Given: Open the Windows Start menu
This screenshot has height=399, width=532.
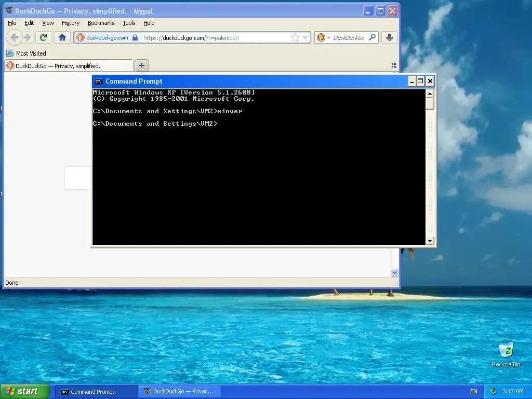Looking at the screenshot, I should (24, 392).
